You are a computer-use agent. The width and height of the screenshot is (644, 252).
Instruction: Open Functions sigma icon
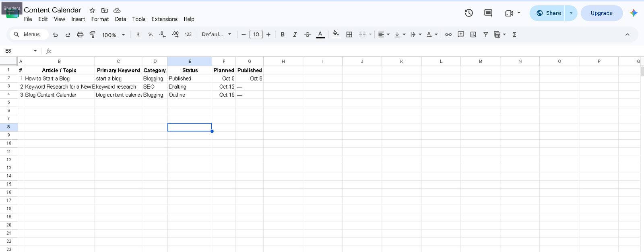tap(514, 35)
